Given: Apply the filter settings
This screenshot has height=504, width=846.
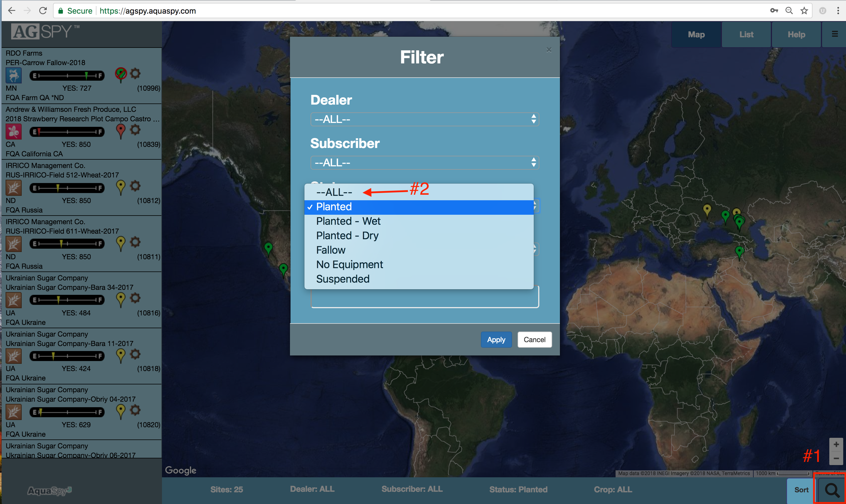Looking at the screenshot, I should (496, 340).
